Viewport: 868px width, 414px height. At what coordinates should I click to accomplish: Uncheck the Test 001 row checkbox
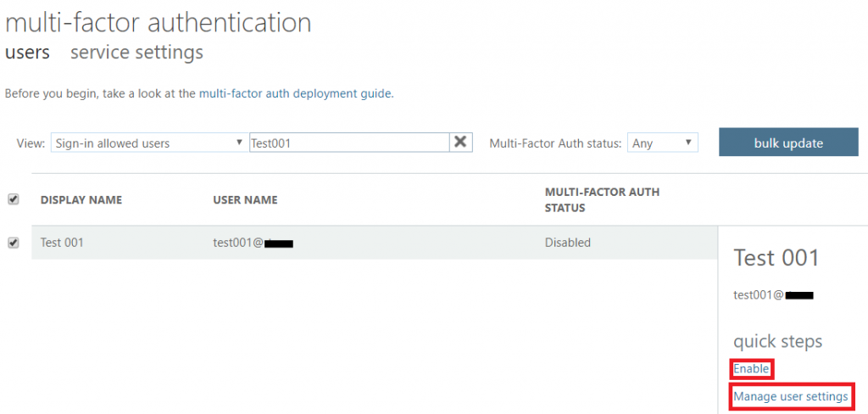pyautogui.click(x=13, y=243)
